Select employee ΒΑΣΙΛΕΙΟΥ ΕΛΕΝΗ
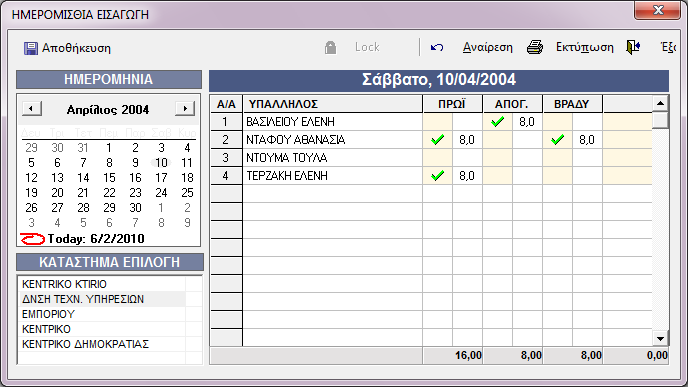 click(333, 122)
